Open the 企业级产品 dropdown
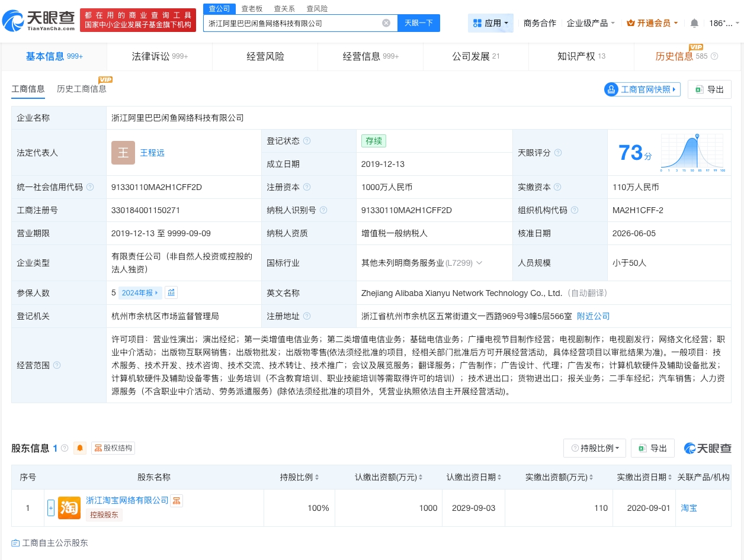Viewport: 744px width, 560px height. click(591, 23)
